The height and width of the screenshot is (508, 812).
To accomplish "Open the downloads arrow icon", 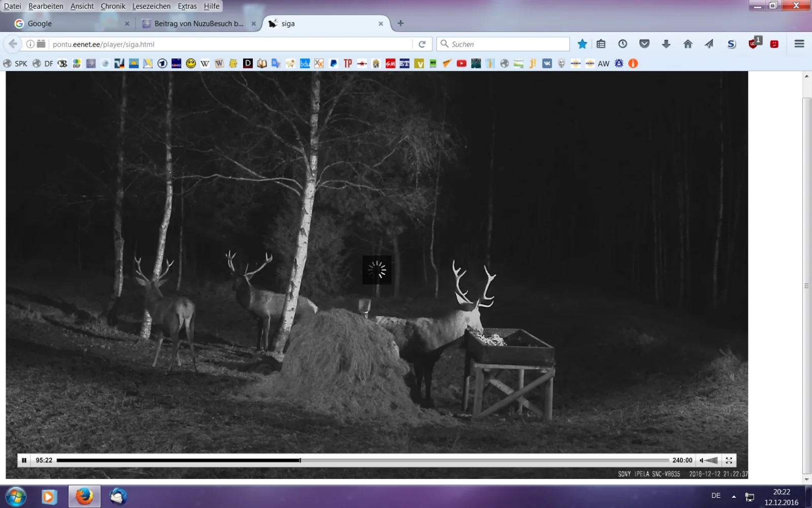I will click(666, 44).
